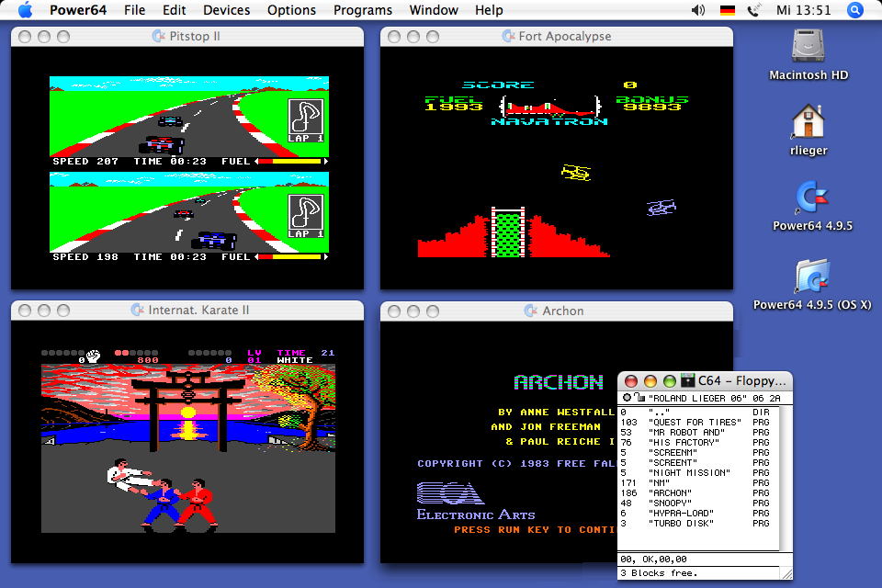Select "HIS FACTORY" program entry

click(x=697, y=442)
